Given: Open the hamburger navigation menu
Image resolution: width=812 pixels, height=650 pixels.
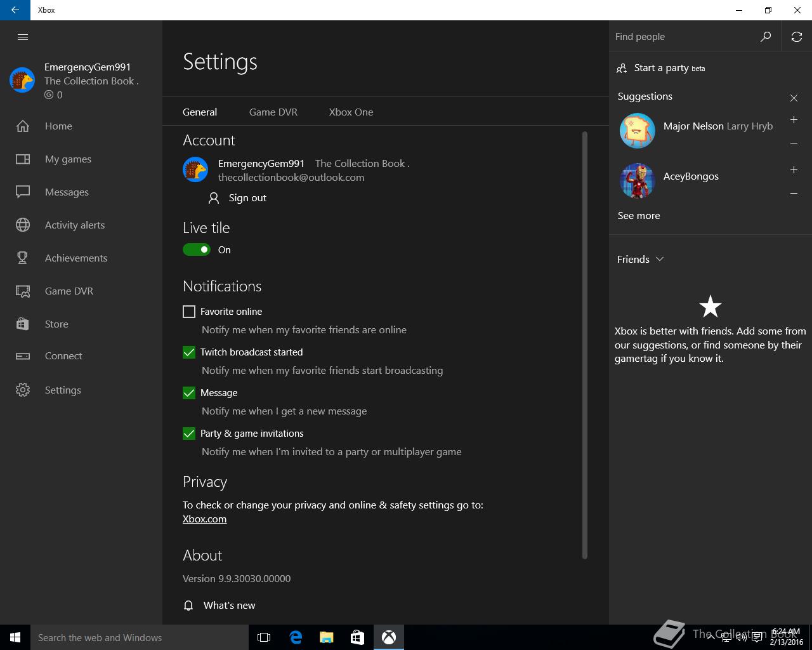Looking at the screenshot, I should point(23,37).
